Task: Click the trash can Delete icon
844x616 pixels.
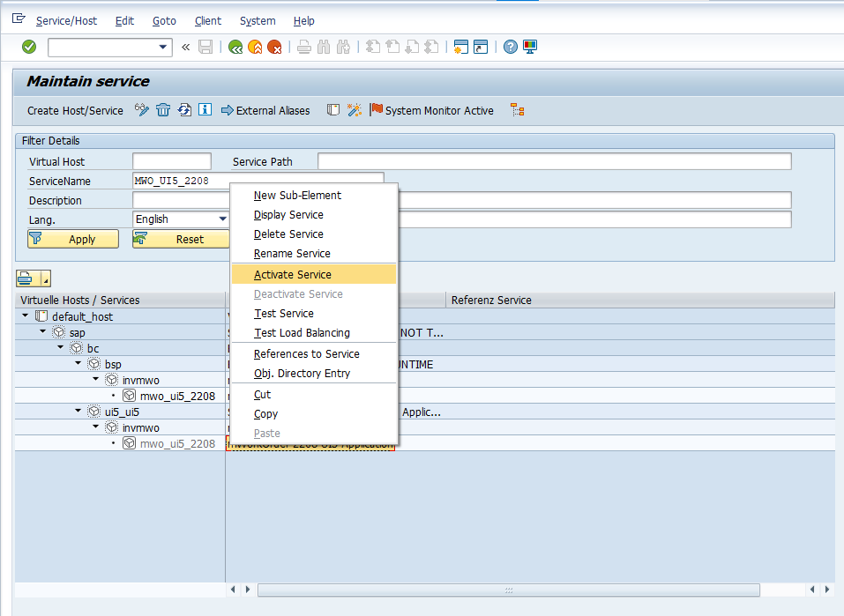Action: coord(163,110)
